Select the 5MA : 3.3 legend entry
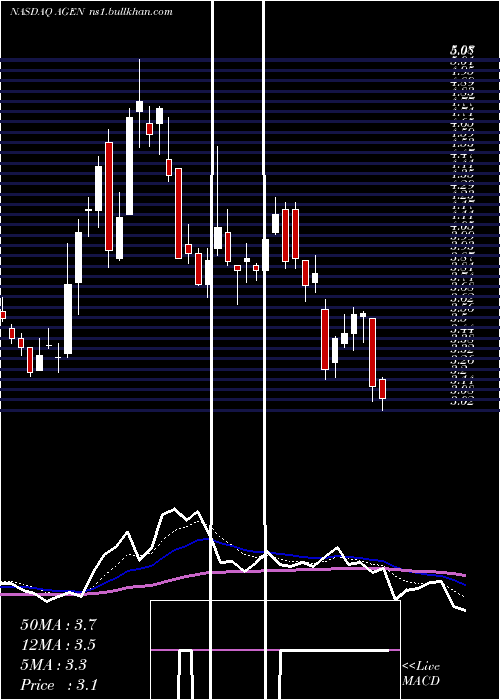 pyautogui.click(x=54, y=665)
